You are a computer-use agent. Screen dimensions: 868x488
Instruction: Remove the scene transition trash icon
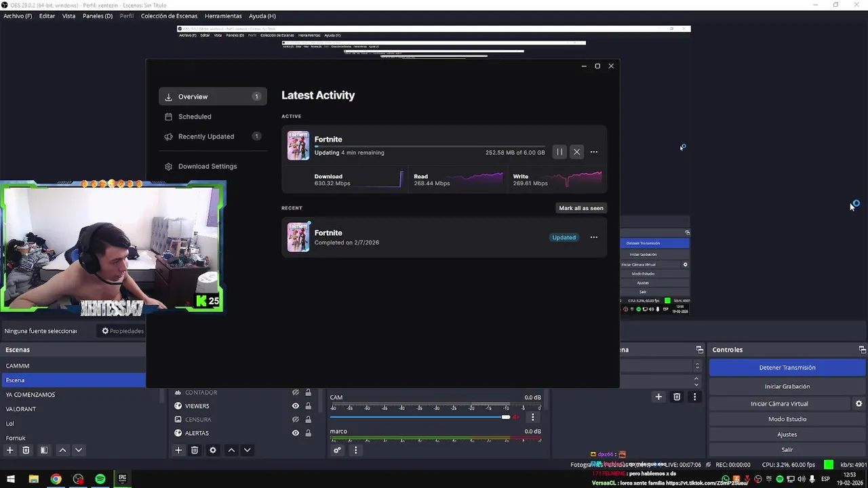pyautogui.click(x=677, y=396)
